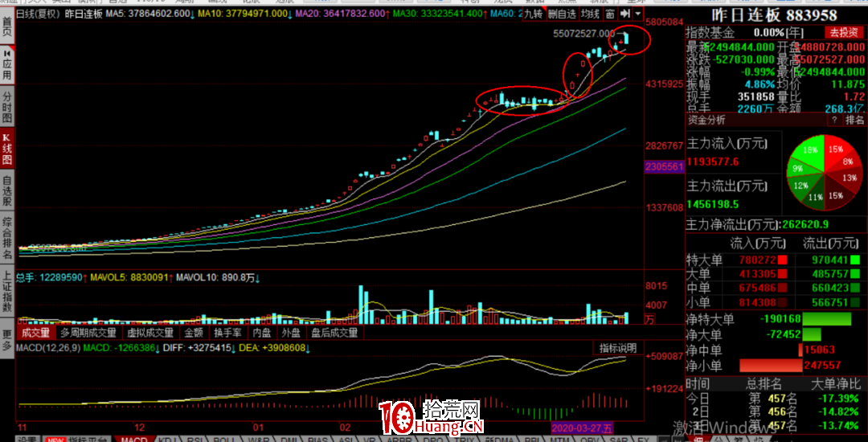Click the 排名 button in 资金分析
868x442 pixels.
854,120
